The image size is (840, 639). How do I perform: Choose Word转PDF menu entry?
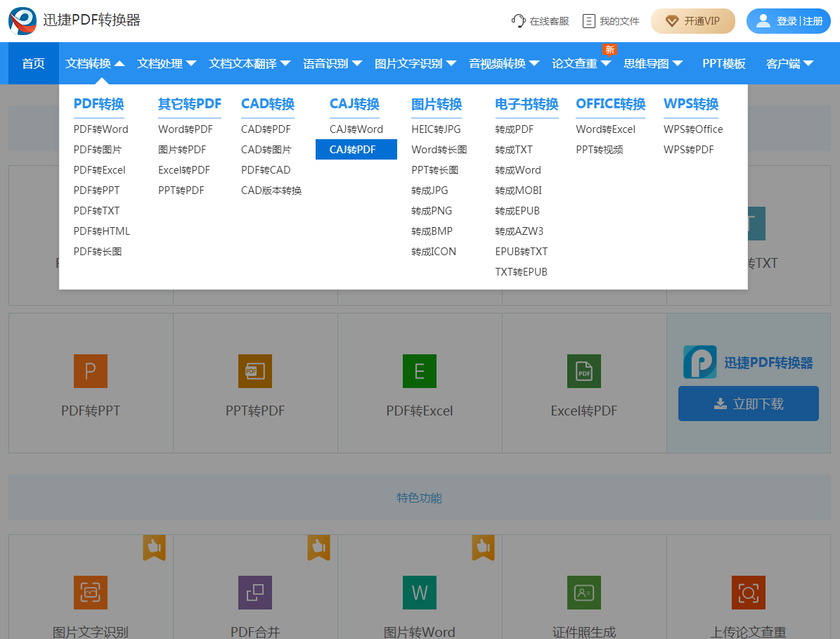point(186,129)
